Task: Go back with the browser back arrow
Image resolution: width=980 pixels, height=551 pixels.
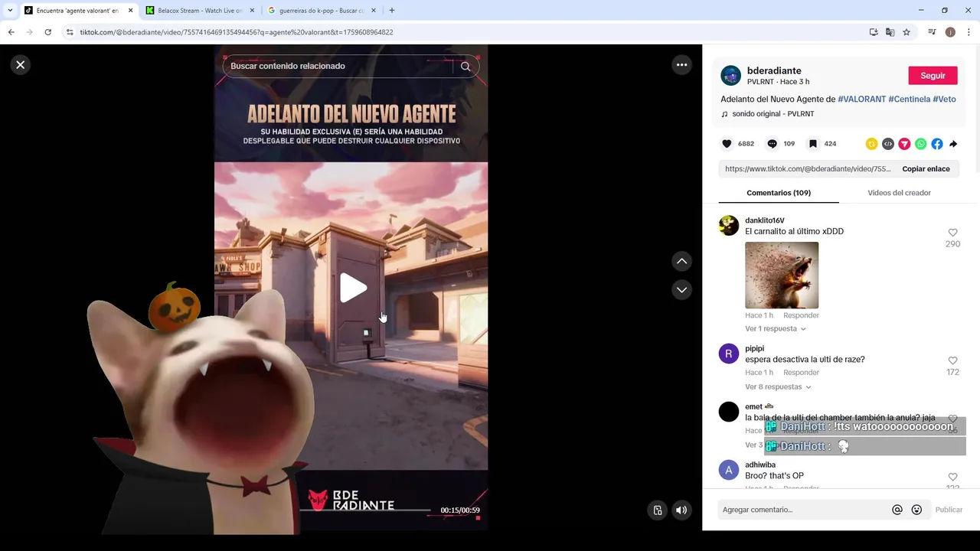Action: 11,32
